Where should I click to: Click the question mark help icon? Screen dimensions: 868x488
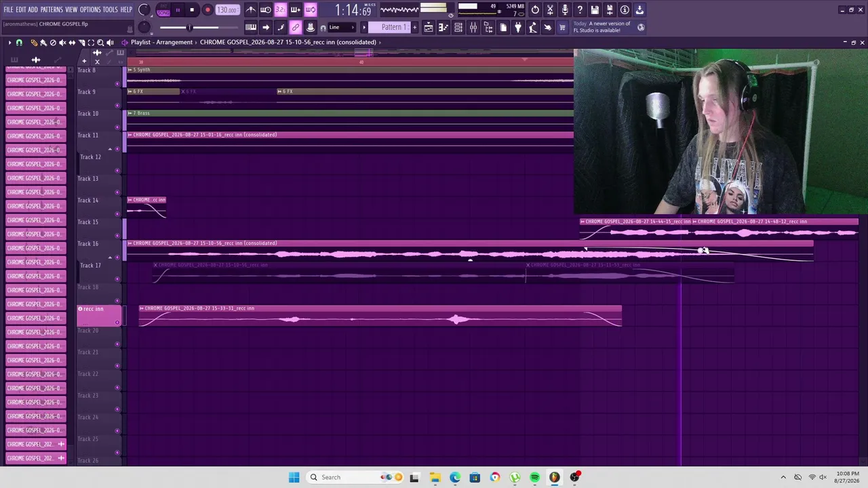(580, 9)
